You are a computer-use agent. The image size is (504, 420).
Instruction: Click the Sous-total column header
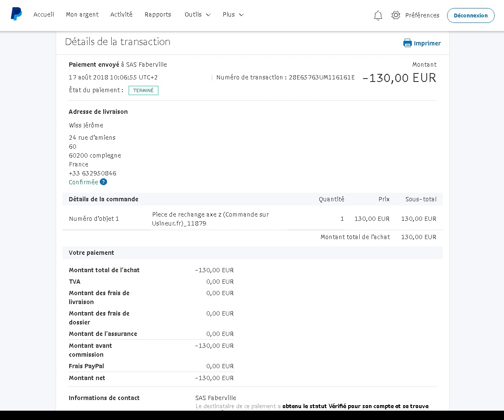coord(421,199)
